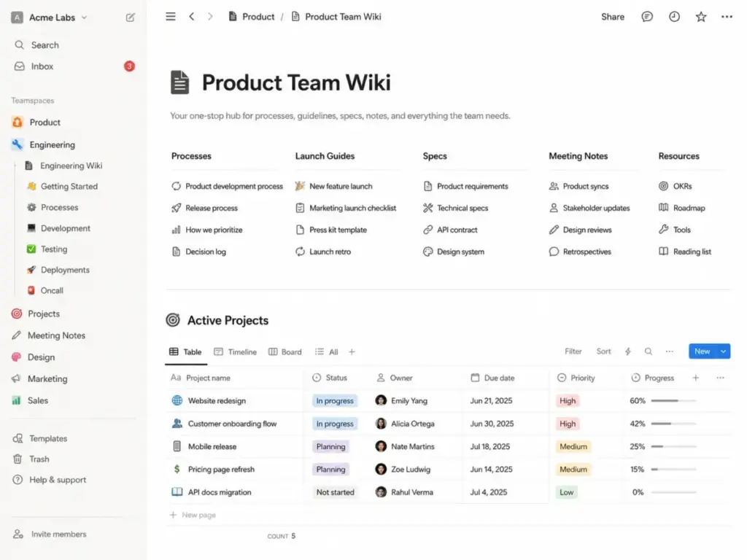Viewport: 747px width, 560px height.
Task: Click the Design palette icon in sidebar
Action: 17,357
